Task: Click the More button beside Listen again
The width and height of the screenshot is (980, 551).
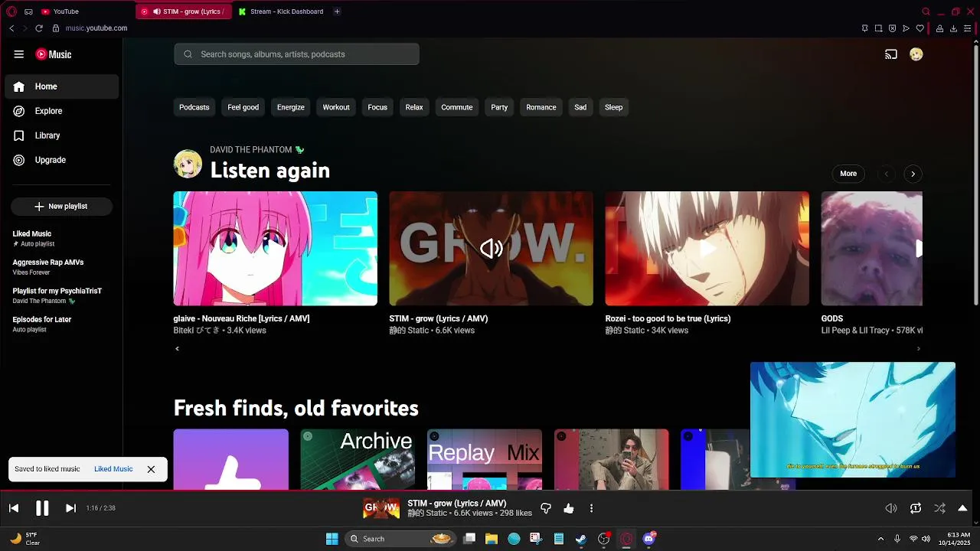Action: [848, 174]
